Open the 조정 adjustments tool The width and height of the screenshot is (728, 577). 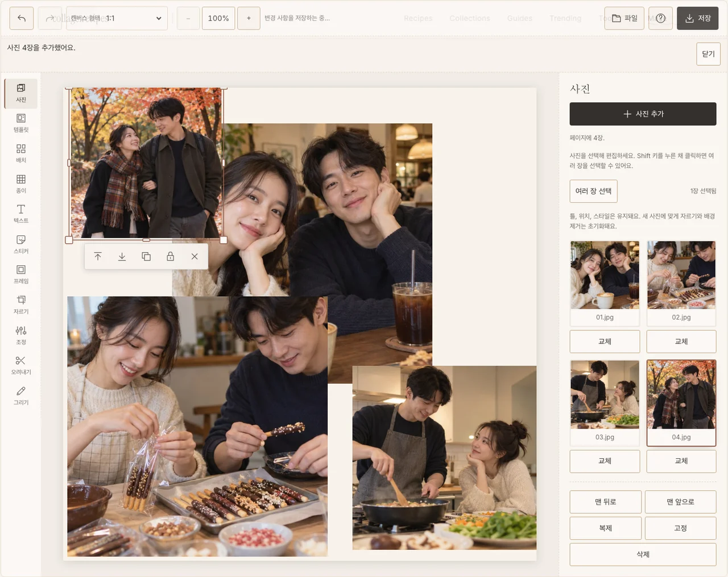(21, 335)
